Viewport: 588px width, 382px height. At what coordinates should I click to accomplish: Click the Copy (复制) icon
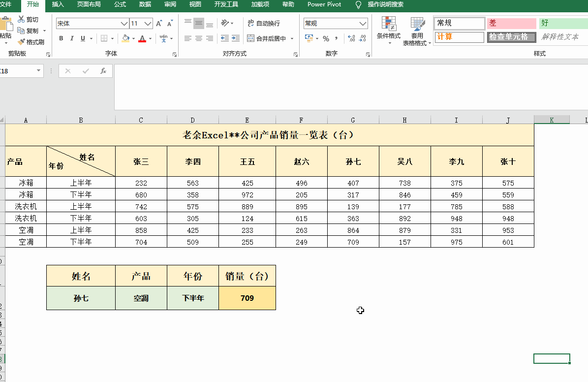pyautogui.click(x=21, y=31)
